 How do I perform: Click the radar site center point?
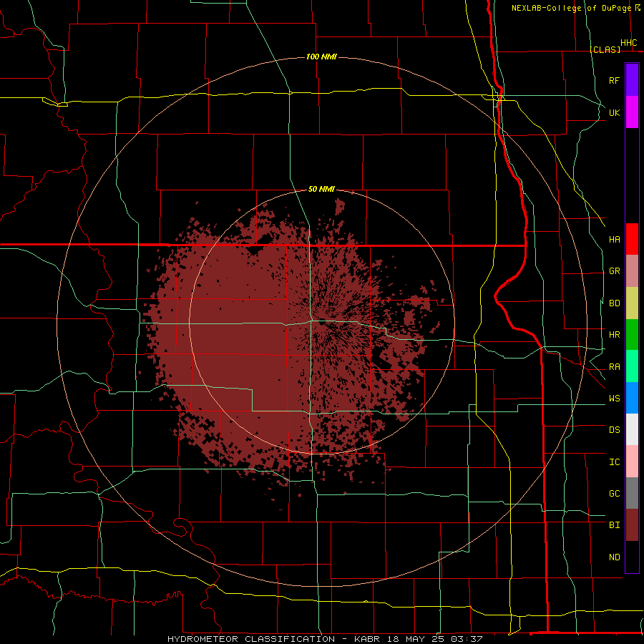pyautogui.click(x=322, y=321)
